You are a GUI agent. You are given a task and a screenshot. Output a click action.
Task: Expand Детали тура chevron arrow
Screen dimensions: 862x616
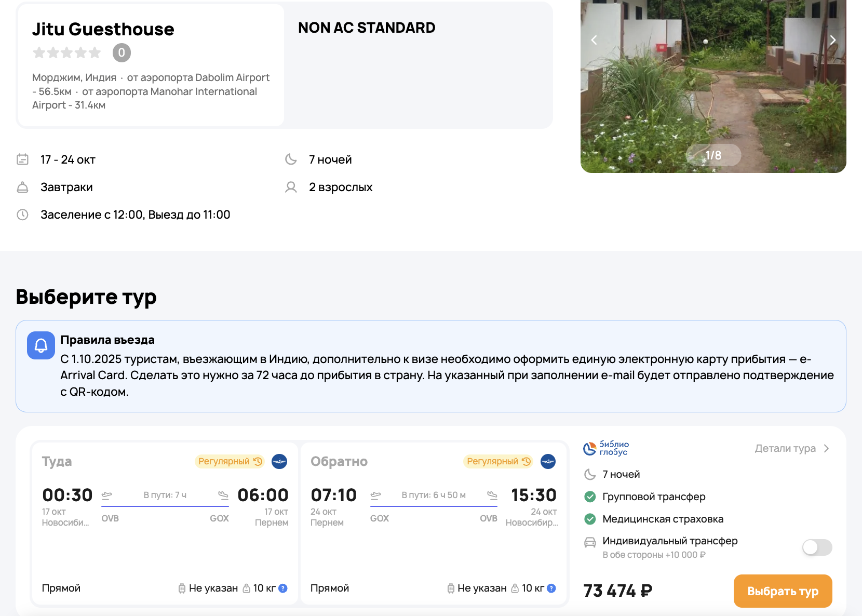click(826, 449)
